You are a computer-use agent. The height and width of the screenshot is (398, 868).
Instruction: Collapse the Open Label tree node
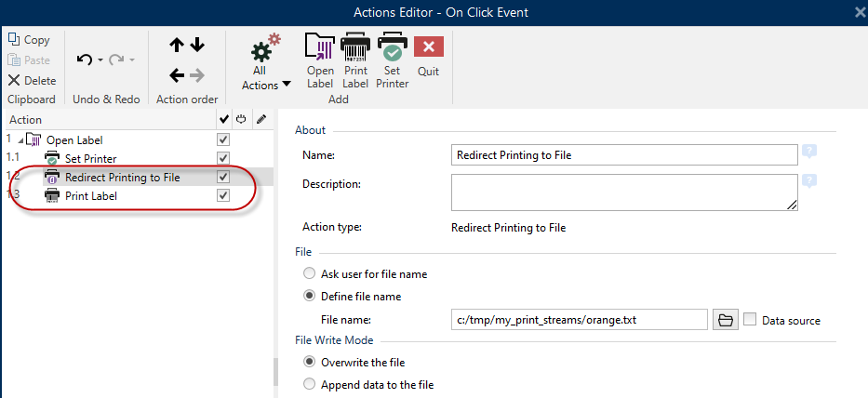click(x=20, y=139)
